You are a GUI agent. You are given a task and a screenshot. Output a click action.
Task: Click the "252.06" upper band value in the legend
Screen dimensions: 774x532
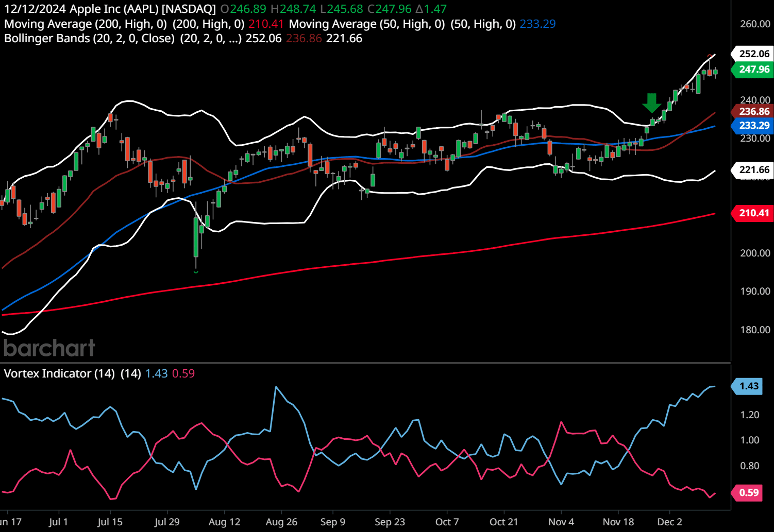point(263,39)
